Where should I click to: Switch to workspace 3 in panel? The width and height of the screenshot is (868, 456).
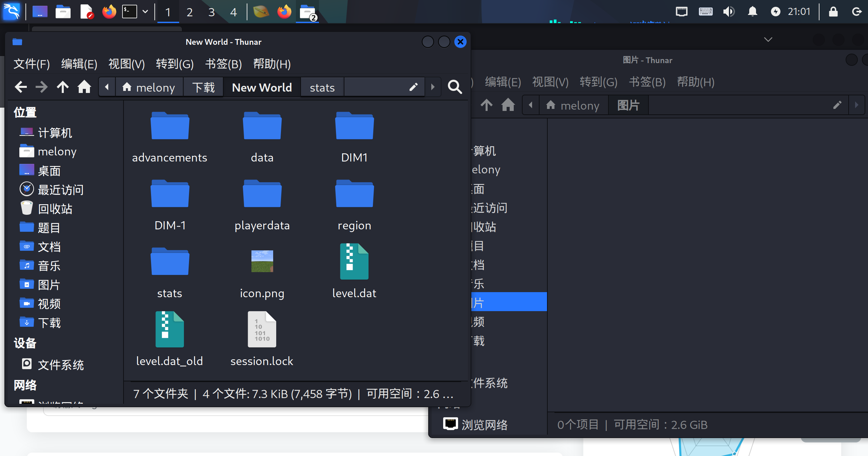(x=211, y=12)
